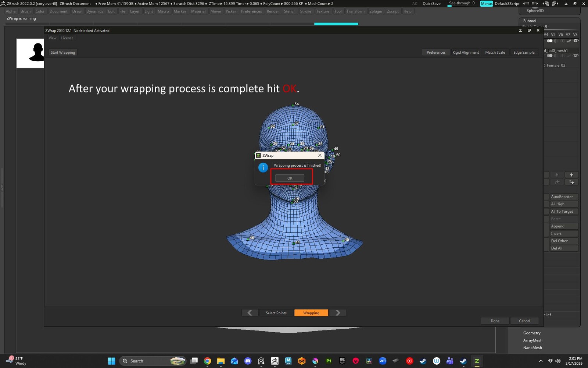Open ZWrap Preferences
588x368 pixels.
436,52
